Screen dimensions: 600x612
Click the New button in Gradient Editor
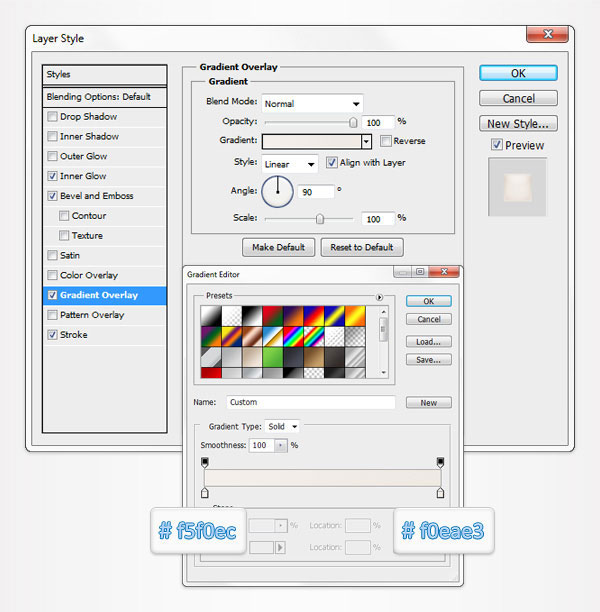pos(428,403)
